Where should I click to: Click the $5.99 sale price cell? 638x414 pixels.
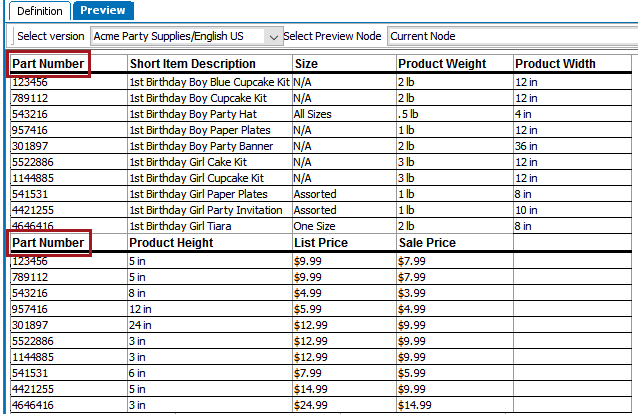455,373
